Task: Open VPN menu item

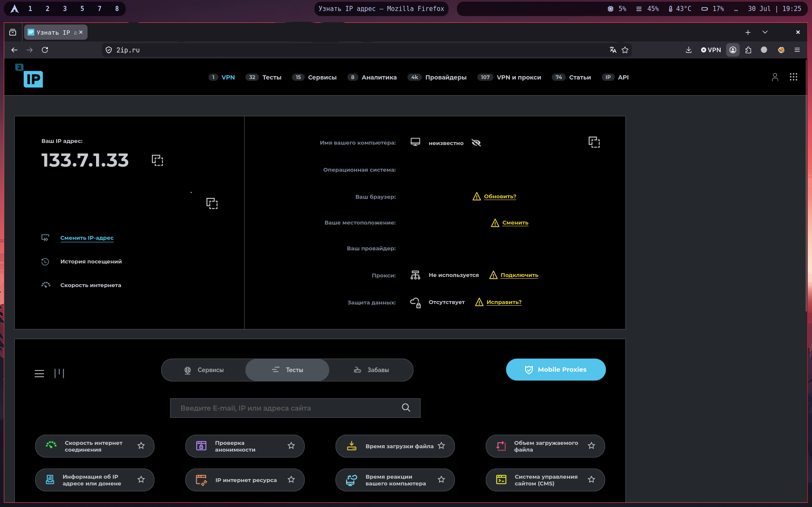Action: point(222,77)
